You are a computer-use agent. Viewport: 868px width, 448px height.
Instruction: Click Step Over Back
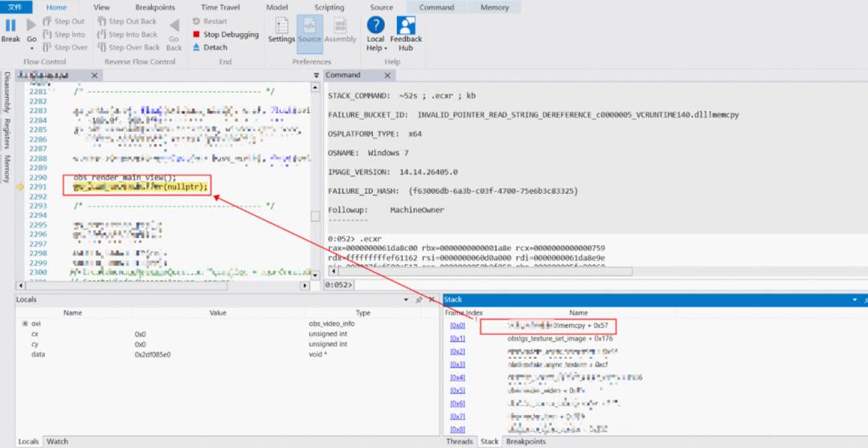tap(129, 47)
